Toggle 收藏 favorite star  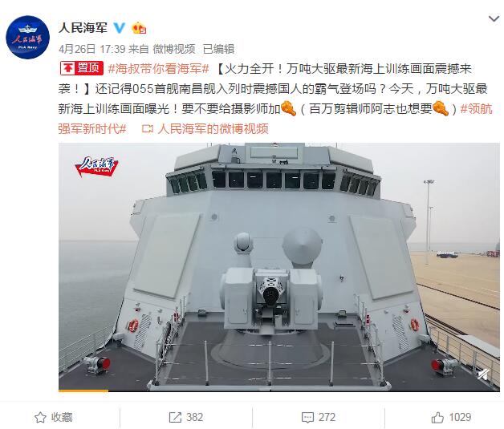[53, 417]
